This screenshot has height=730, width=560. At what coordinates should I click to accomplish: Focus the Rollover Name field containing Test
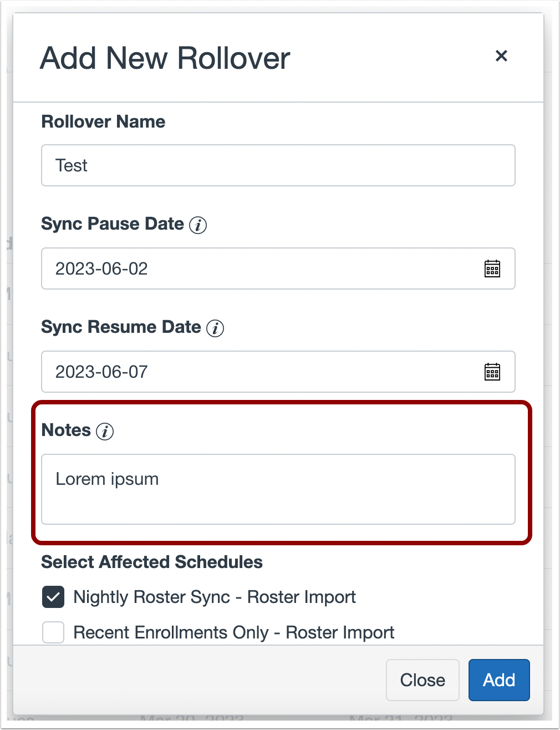[278, 165]
